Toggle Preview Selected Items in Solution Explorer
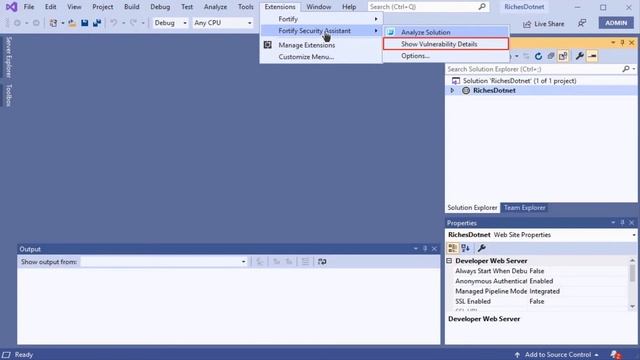 (x=592, y=56)
